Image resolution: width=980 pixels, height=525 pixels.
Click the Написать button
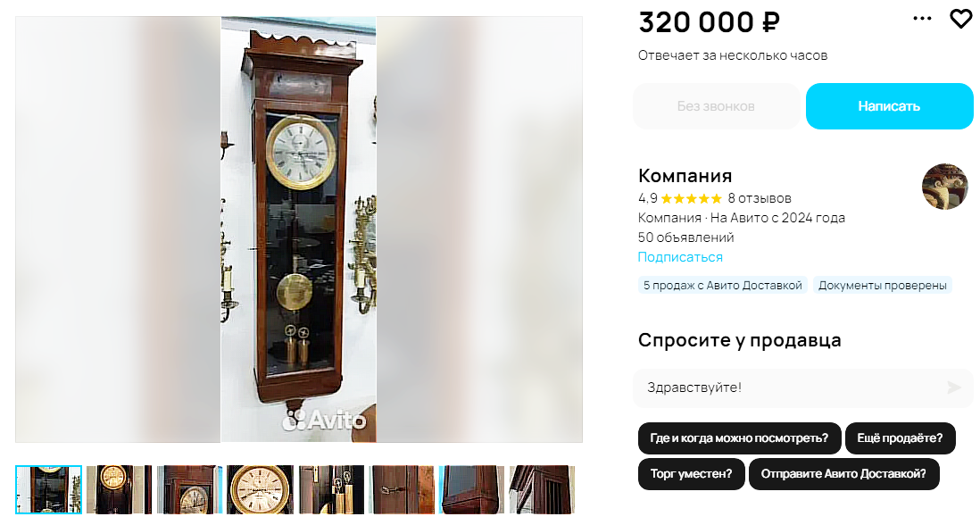889,106
